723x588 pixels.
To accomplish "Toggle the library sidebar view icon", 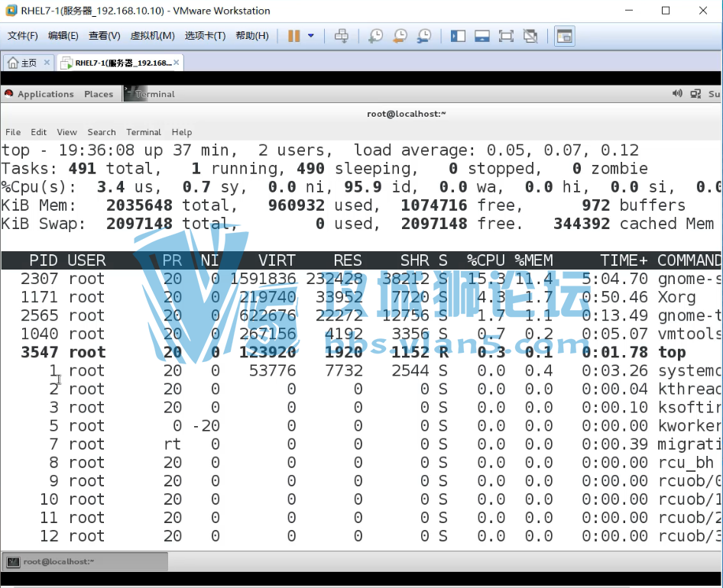I will tap(458, 36).
